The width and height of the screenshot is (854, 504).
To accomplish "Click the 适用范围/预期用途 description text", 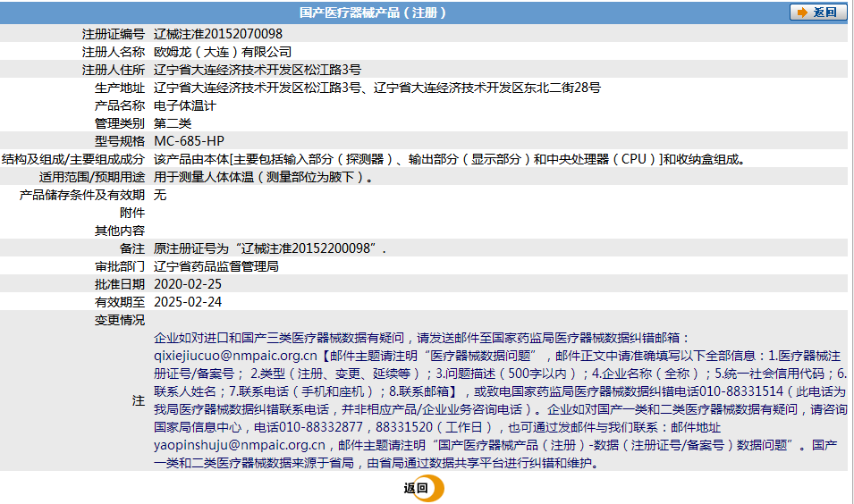I will pos(264,177).
